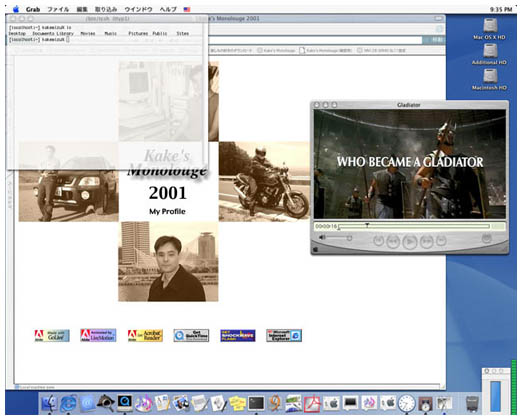Screen dimensions: 522x420
Task: Open the ウインドウ menu
Action: point(138,9)
